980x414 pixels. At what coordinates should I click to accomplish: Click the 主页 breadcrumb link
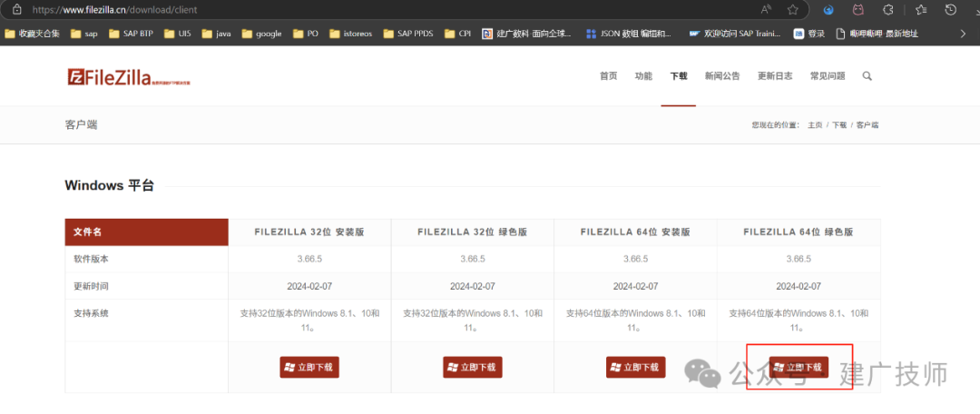pos(815,125)
